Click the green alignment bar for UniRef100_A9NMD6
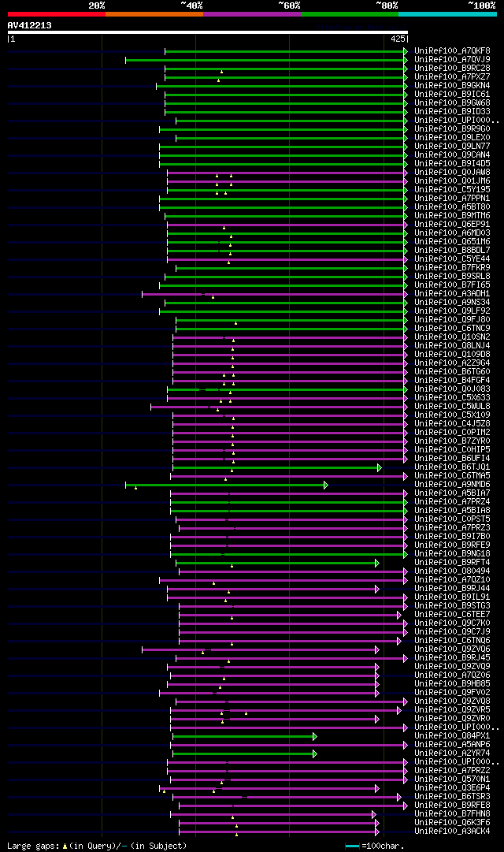 coord(227,485)
